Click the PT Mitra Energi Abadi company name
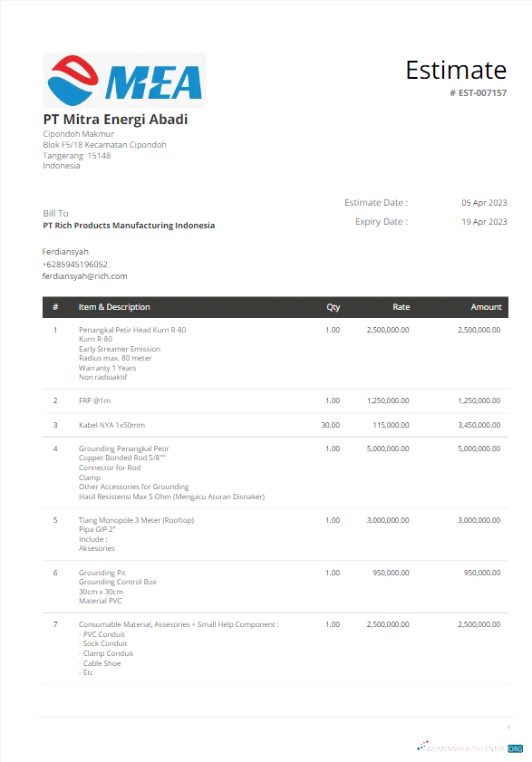Image resolution: width=532 pixels, height=762 pixels. pyautogui.click(x=115, y=120)
